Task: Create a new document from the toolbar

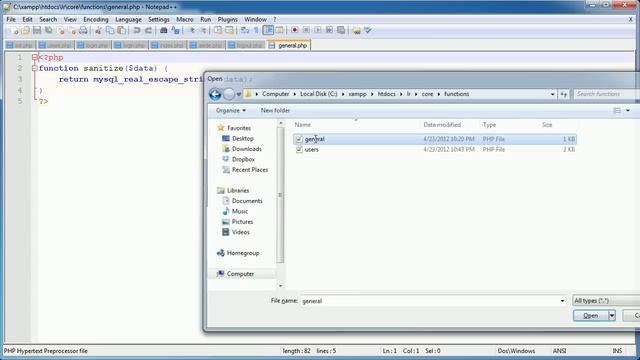Action: click(x=14, y=30)
